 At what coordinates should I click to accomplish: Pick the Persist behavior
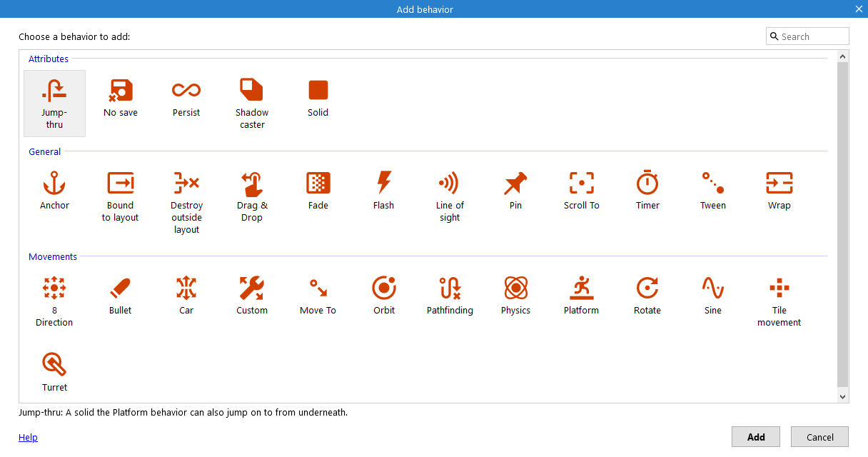[186, 98]
